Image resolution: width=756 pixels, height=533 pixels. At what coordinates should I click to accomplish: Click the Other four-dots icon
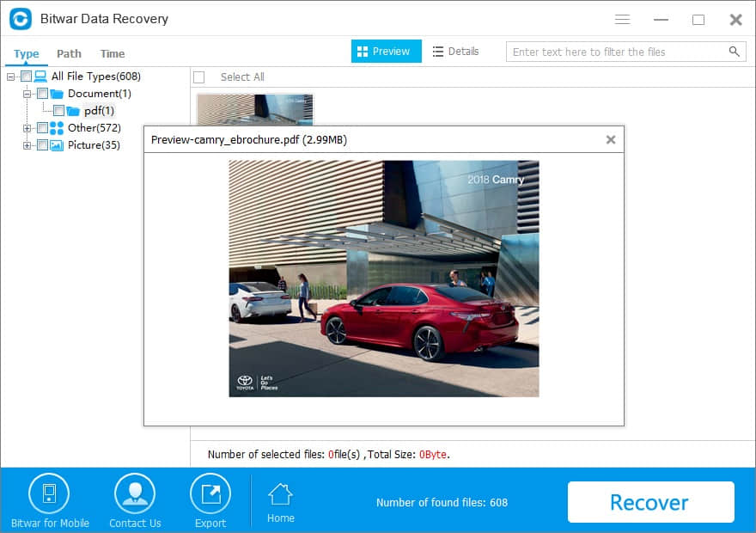pyautogui.click(x=57, y=128)
